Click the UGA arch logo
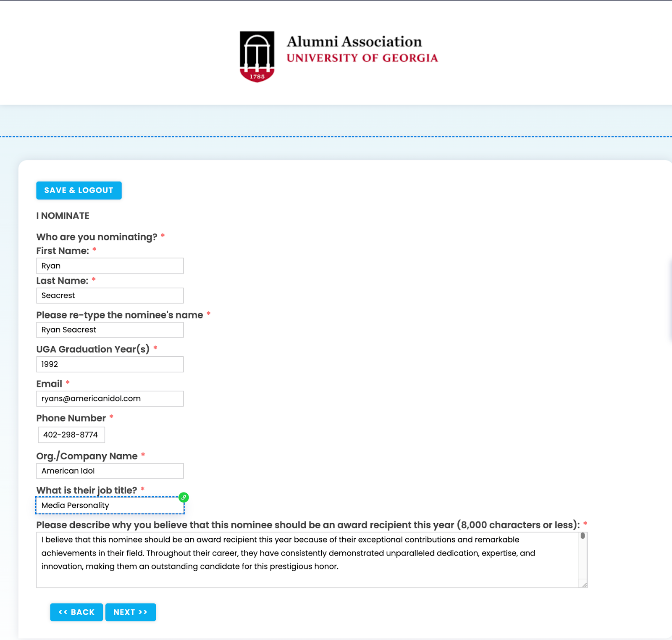The width and height of the screenshot is (672, 640). click(257, 57)
